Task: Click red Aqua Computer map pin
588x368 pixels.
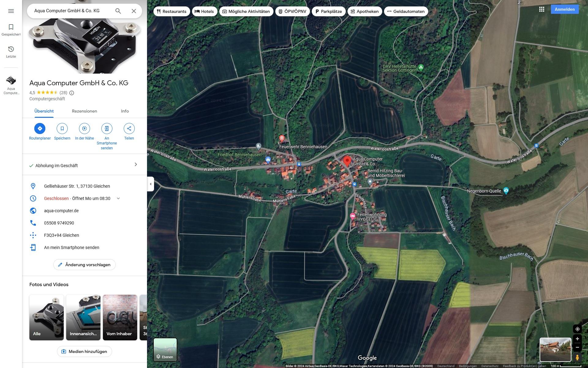Action: (x=347, y=161)
